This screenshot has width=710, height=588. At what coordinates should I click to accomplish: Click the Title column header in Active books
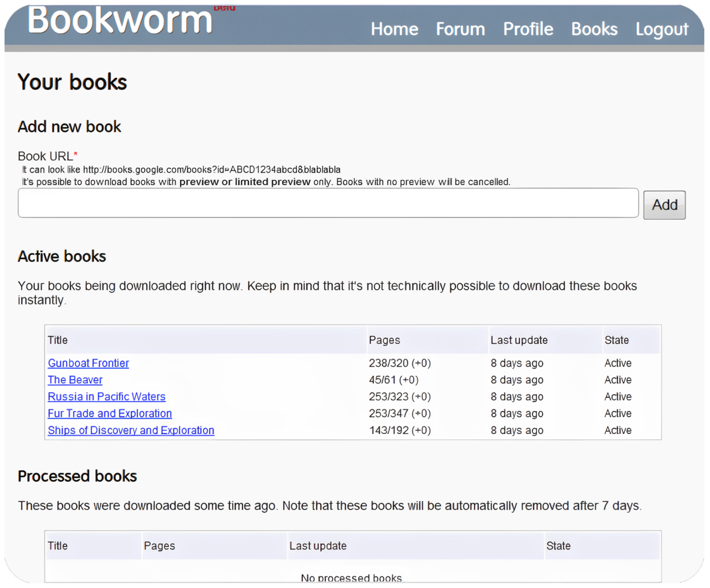point(58,340)
